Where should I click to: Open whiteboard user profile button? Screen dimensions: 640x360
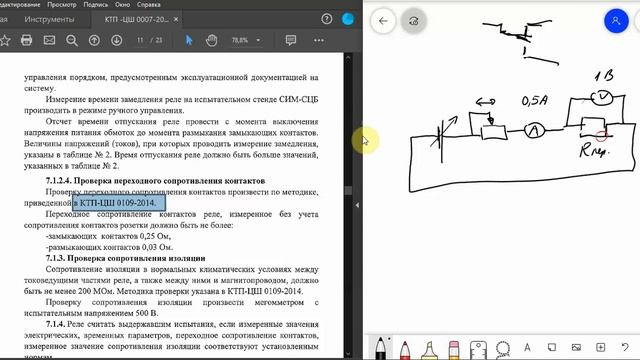click(x=616, y=21)
